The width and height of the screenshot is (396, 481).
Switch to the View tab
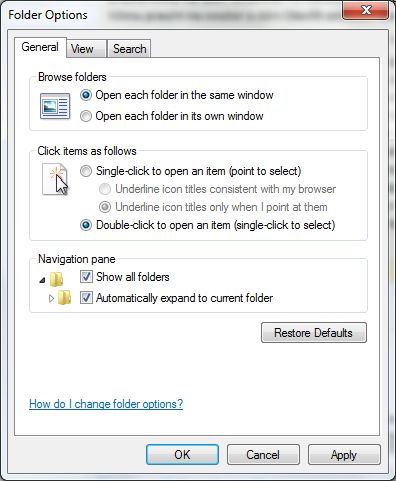(82, 49)
